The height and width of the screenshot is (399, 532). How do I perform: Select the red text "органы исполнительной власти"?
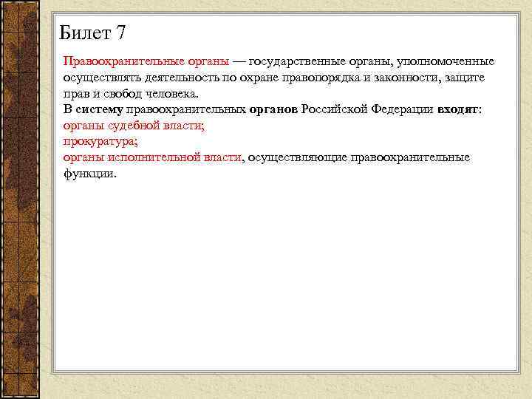coord(152,158)
